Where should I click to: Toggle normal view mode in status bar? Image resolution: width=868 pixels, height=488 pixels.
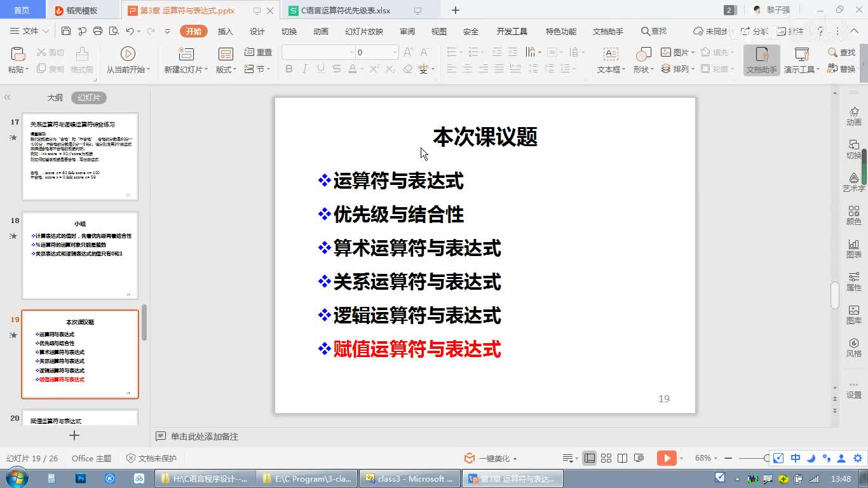point(590,458)
